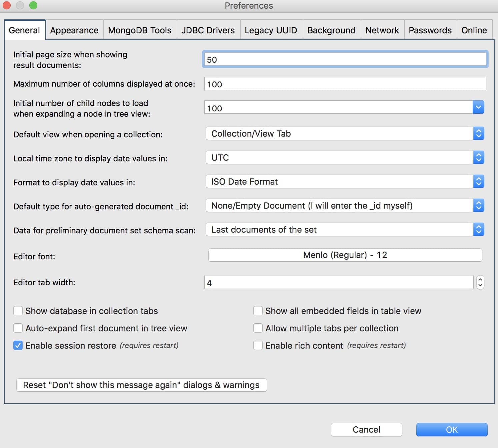Enable Auto-expand first document in tree view
Screen dimensions: 498x448
[x=18, y=328]
